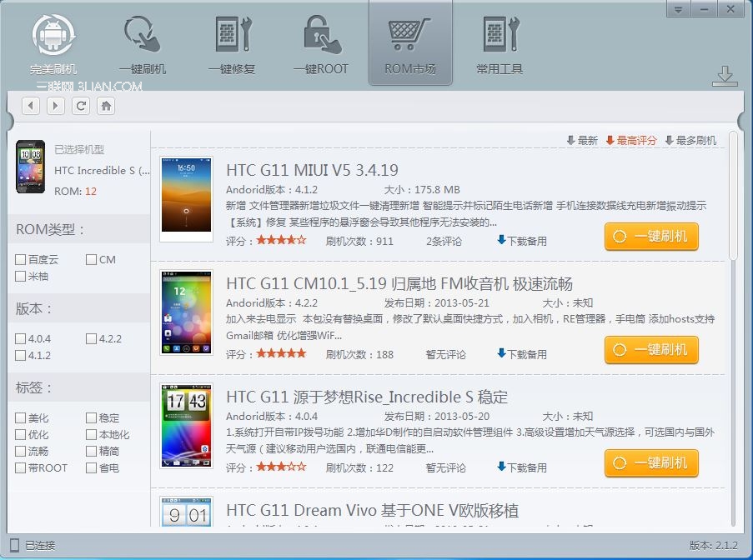View 源于梦想Rise ROM screenshot thumbnail
The image size is (753, 560).
186,426
